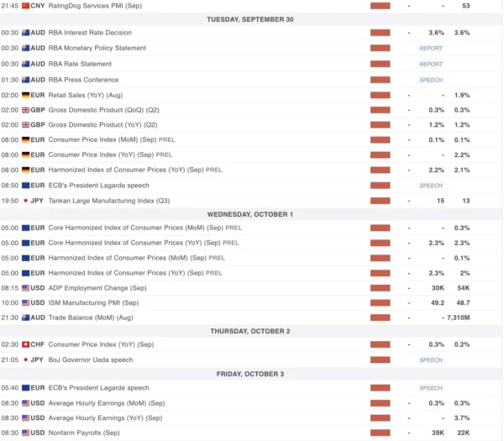Click the Australia flag on RBA Interest Rate Decision row
The width and height of the screenshot is (504, 441).
point(25,33)
